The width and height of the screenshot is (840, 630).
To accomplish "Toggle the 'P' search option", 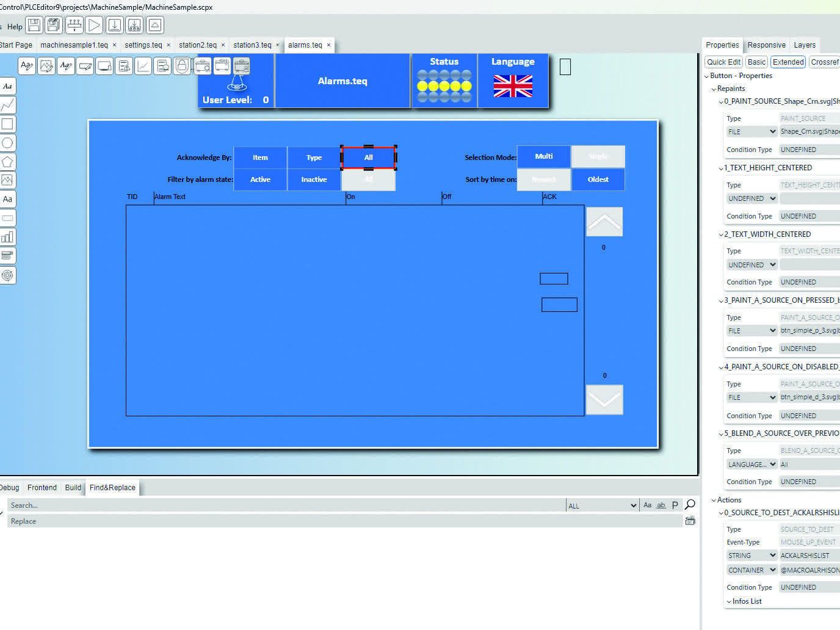I will (x=675, y=505).
